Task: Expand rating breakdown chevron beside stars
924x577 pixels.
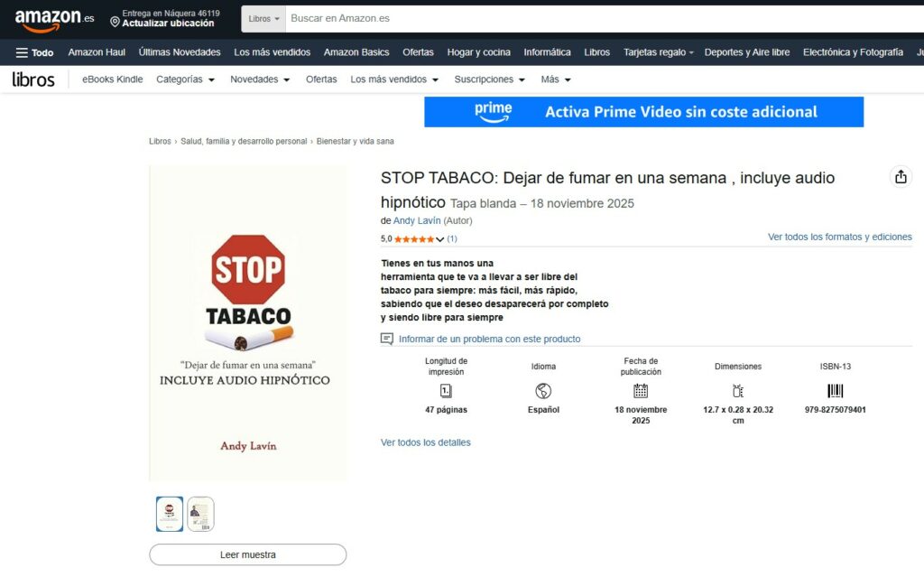Action: [440, 240]
